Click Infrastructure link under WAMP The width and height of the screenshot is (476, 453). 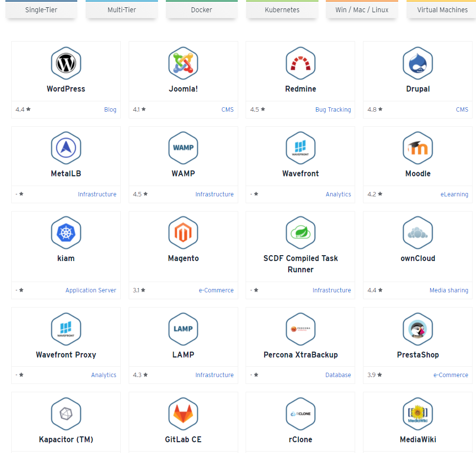click(214, 194)
